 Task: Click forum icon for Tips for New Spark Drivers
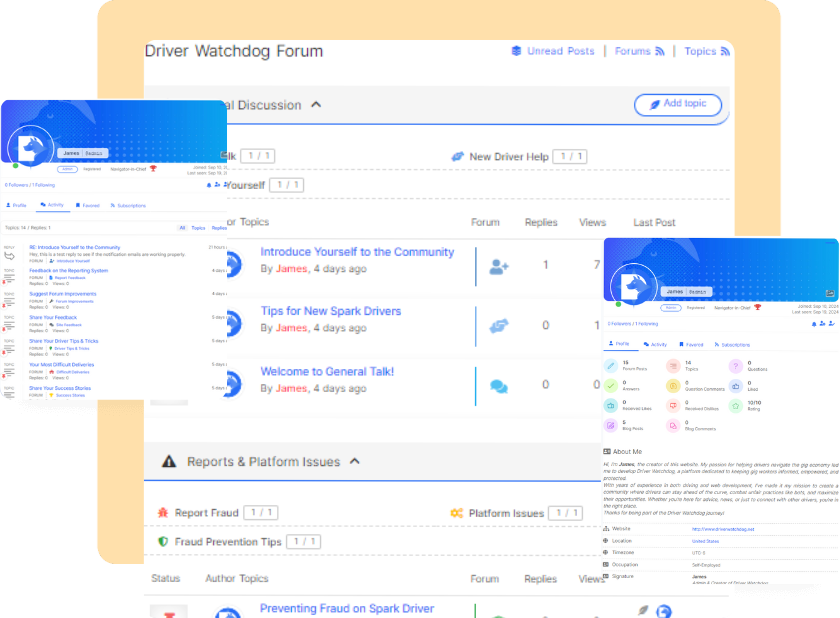(x=498, y=326)
